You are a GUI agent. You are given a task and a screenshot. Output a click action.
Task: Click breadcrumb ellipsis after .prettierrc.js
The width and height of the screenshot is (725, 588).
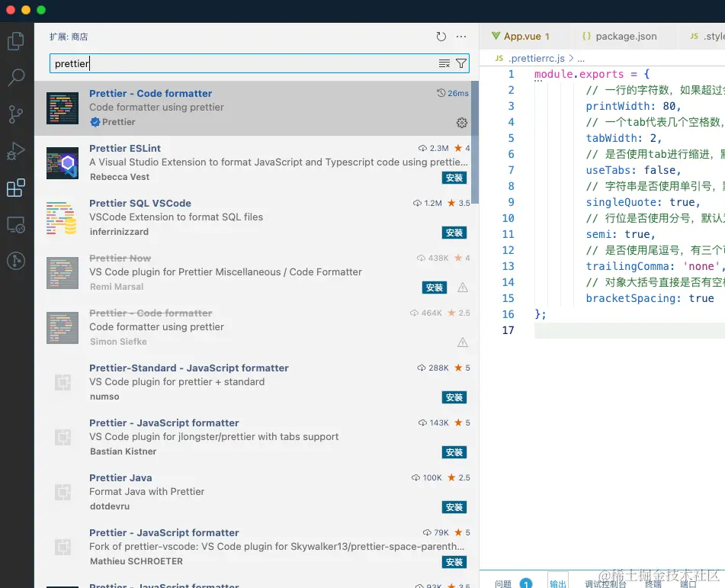point(581,59)
